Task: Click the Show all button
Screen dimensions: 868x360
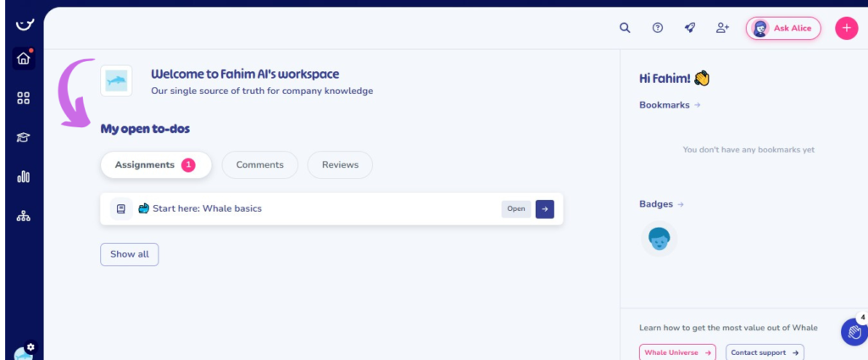Action: [130, 254]
